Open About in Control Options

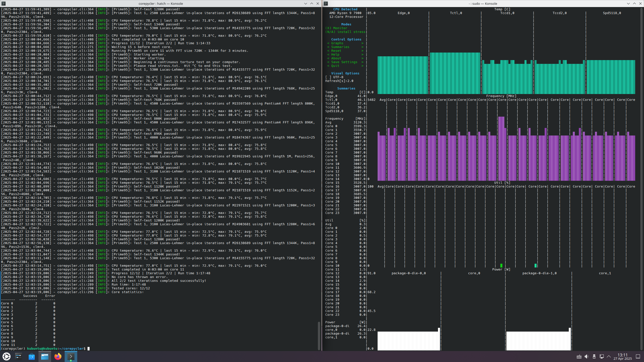coord(345,58)
